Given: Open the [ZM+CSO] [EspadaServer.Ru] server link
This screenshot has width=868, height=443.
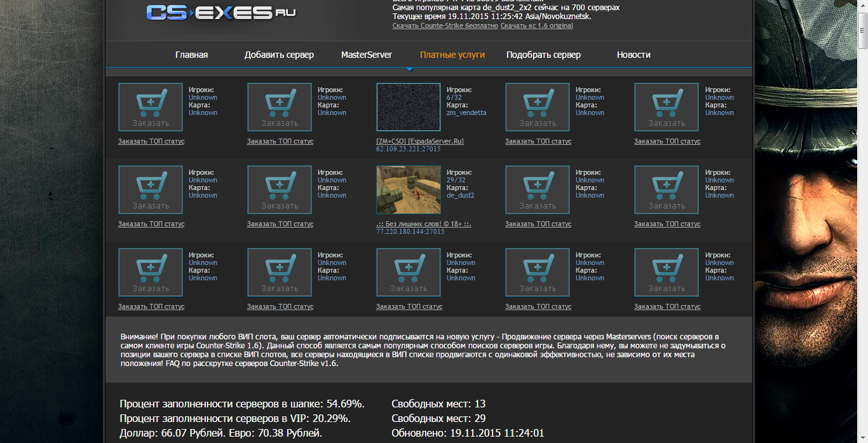Looking at the screenshot, I should 420,141.
